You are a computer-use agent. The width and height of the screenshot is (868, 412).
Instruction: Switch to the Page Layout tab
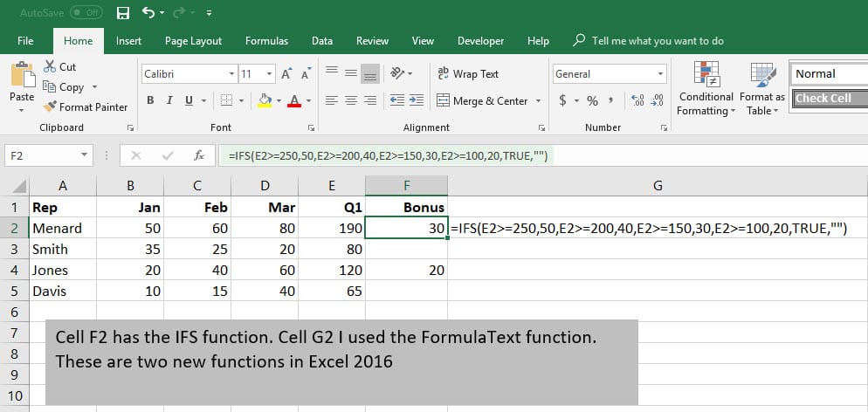tap(193, 41)
